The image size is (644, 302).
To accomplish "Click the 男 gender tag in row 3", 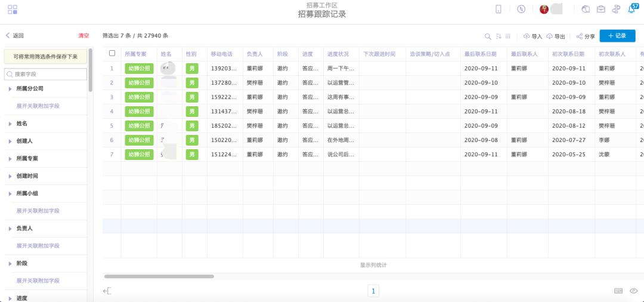I will coord(192,97).
